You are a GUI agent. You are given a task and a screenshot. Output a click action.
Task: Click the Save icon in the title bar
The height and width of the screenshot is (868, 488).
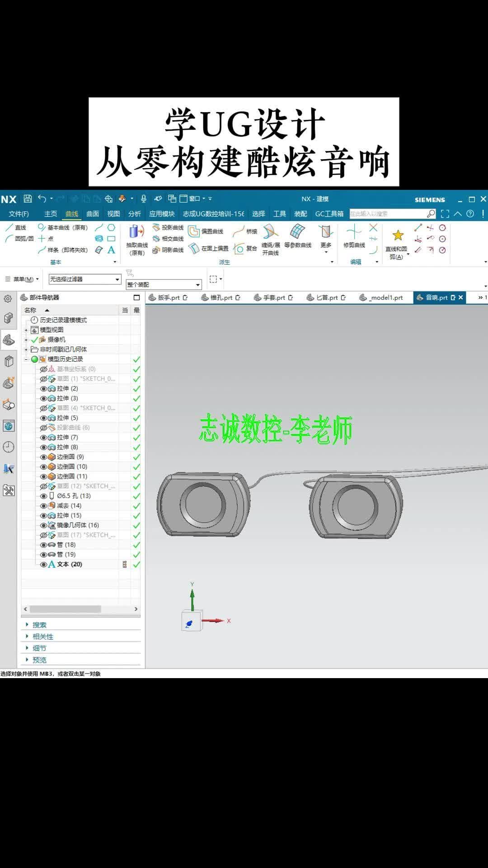click(x=28, y=198)
